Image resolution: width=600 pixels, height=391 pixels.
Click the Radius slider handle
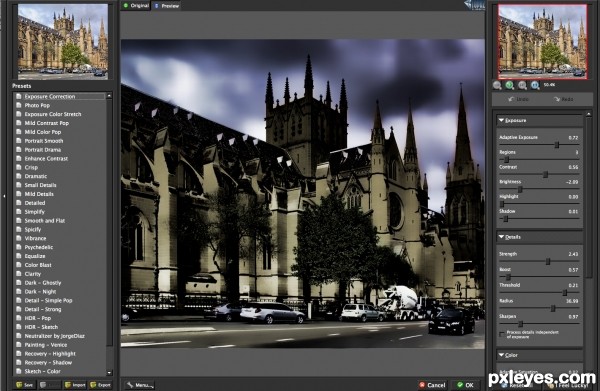[553, 308]
